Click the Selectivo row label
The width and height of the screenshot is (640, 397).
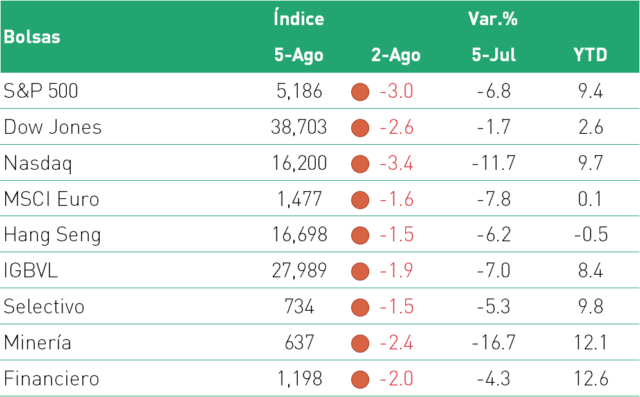(x=44, y=306)
